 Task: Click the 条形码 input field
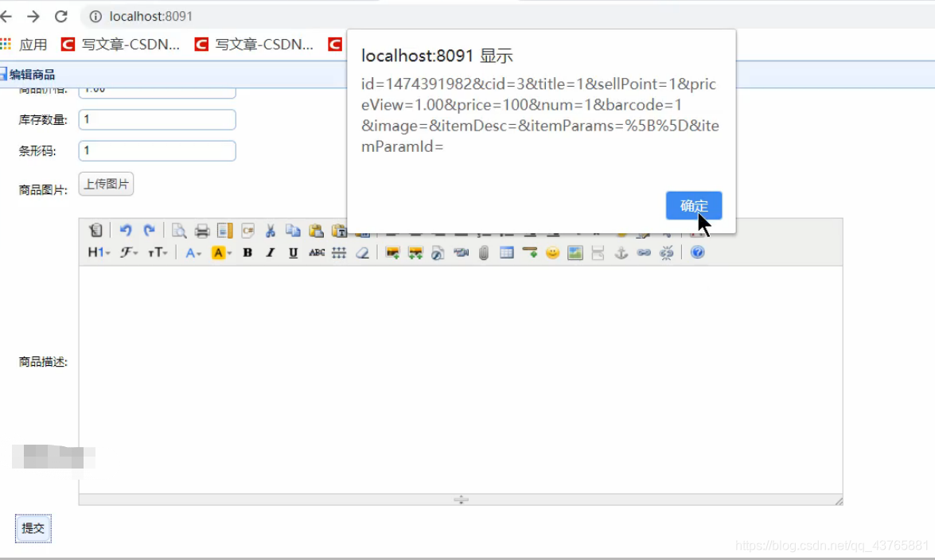158,151
